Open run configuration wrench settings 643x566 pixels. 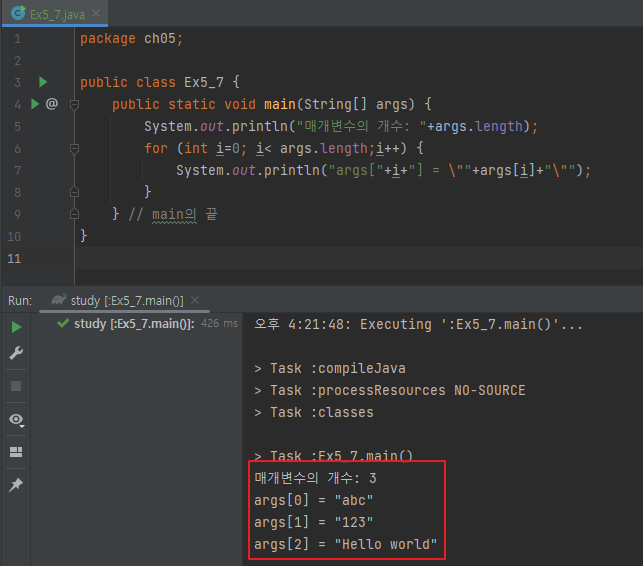(x=16, y=353)
